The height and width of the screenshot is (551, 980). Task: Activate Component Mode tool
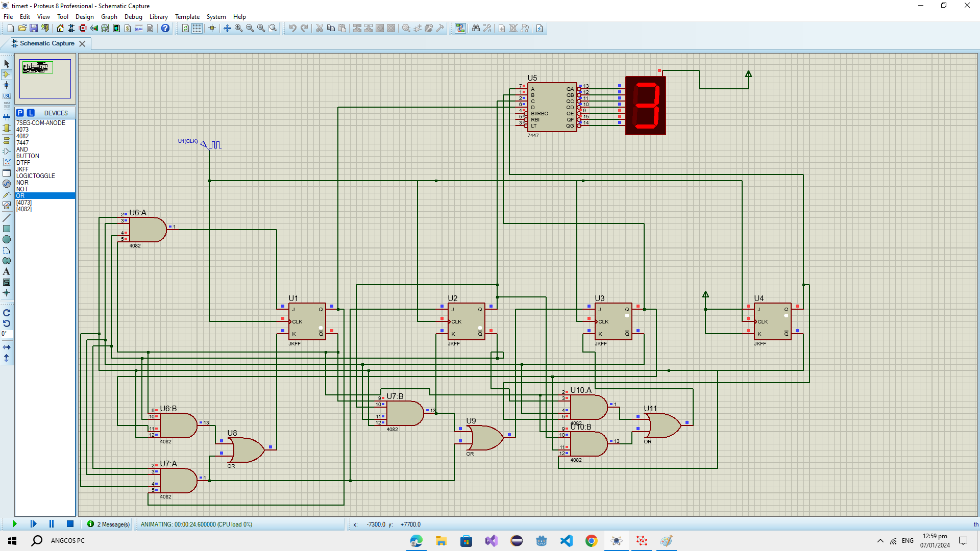click(x=7, y=74)
